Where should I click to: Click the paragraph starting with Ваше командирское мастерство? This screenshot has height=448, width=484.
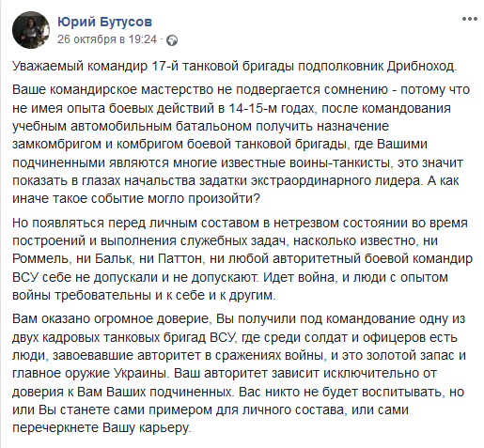(242, 144)
